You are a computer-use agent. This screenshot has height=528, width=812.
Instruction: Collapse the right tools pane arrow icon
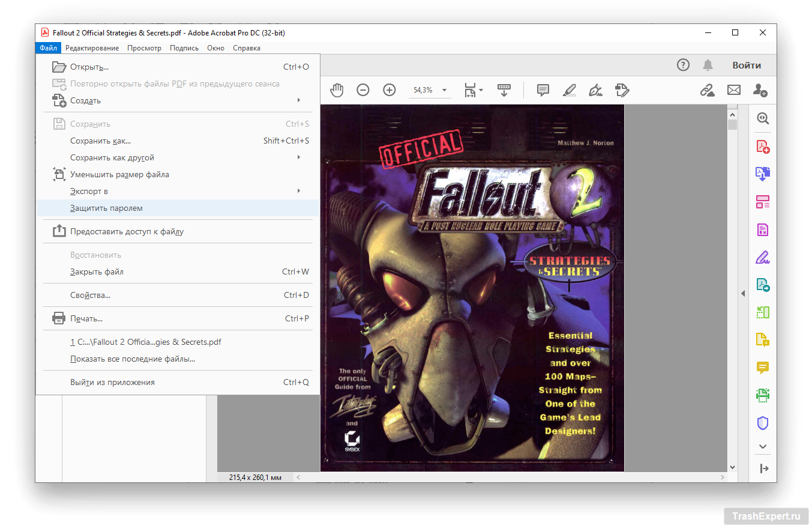click(764, 469)
